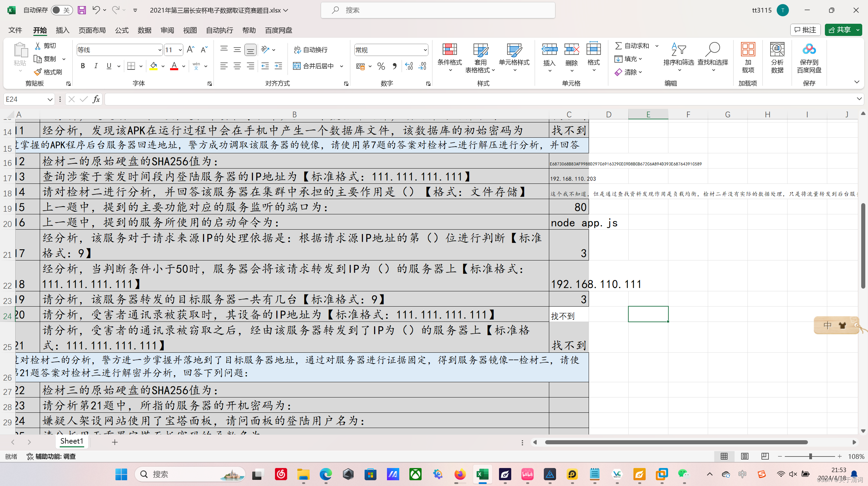Open the Insert (插入) ribbon tab
This screenshot has width=868, height=486.
point(62,30)
